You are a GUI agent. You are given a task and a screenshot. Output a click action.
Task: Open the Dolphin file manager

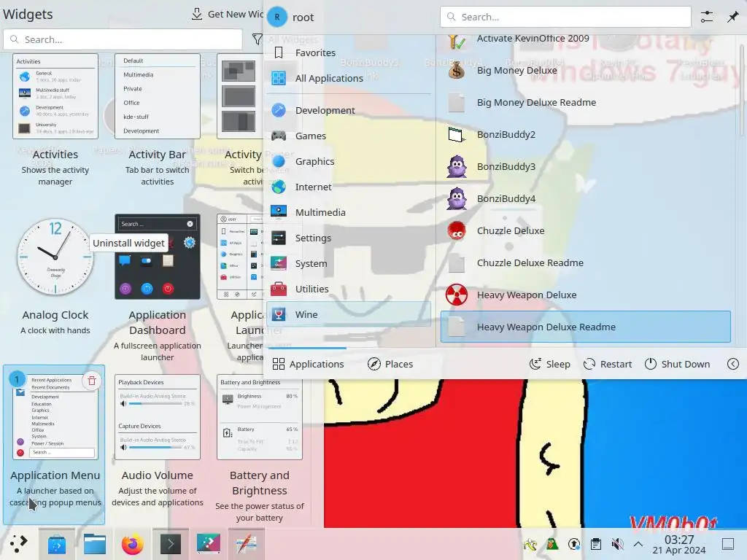click(94, 544)
